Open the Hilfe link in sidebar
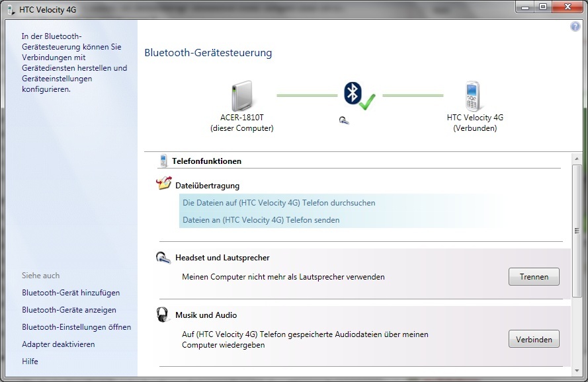Screen dimensions: 588x382 (30, 362)
